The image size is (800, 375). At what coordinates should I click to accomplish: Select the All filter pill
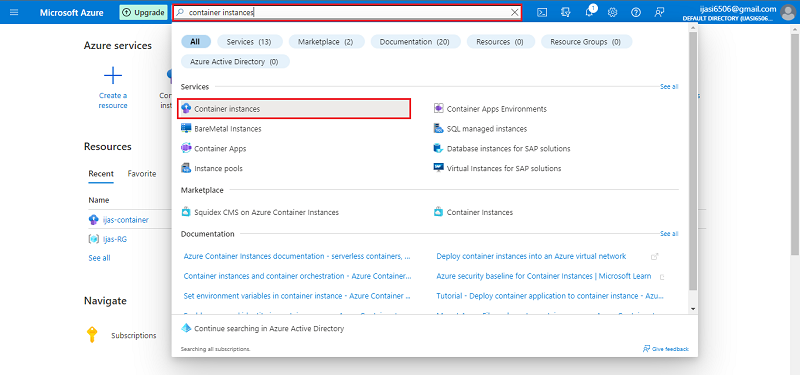pos(195,42)
